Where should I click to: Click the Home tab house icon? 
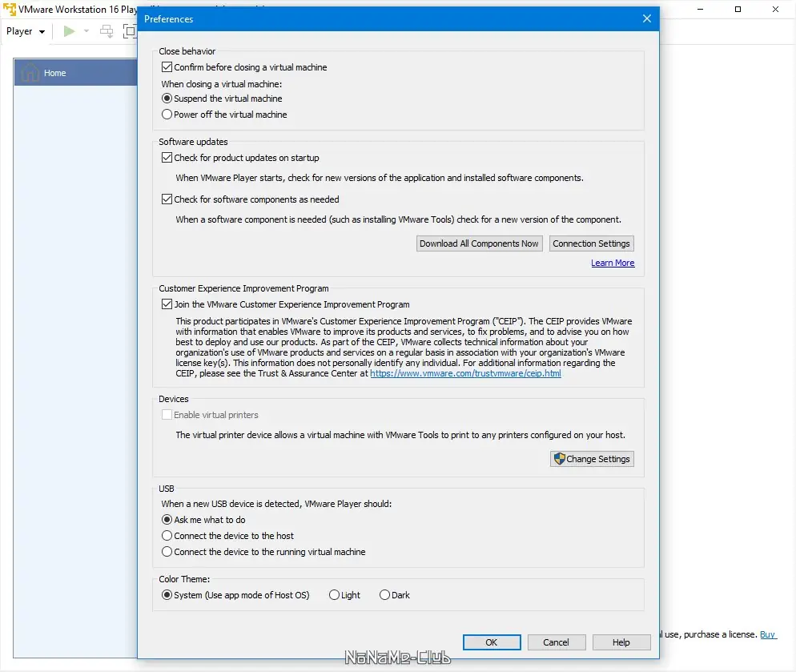[x=30, y=73]
